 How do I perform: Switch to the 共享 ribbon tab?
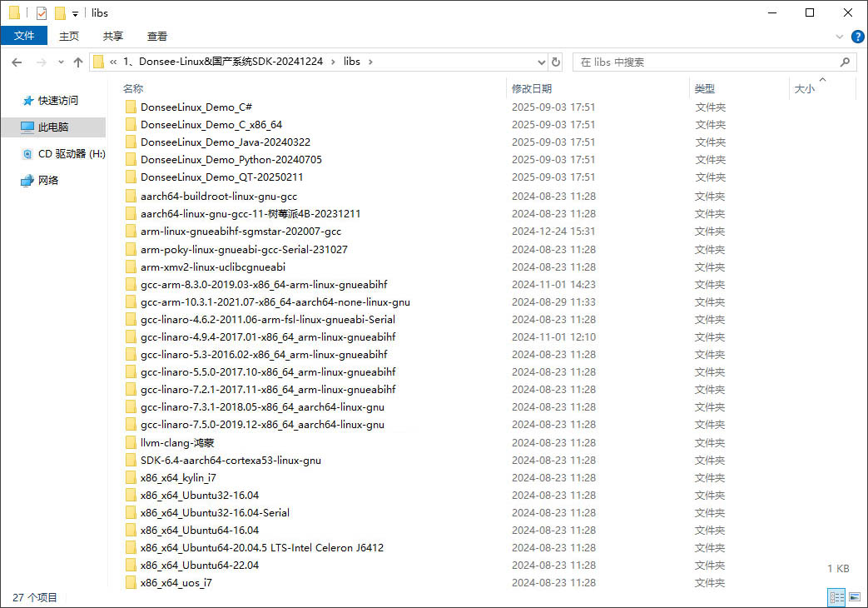112,36
